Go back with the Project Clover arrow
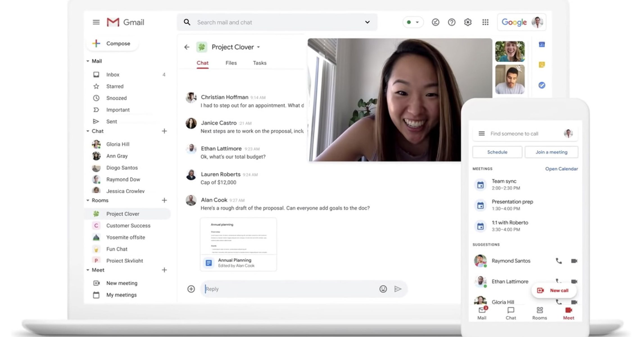The image size is (644, 337). point(187,47)
